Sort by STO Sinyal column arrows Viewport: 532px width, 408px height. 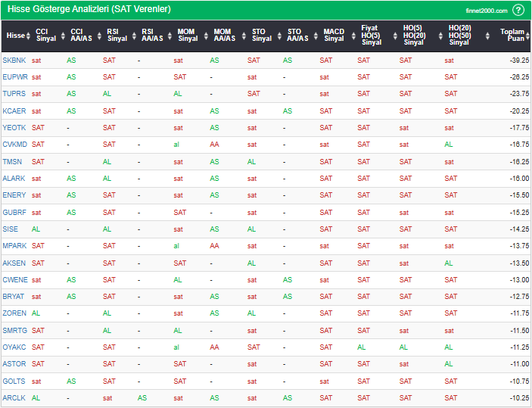pyautogui.click(x=279, y=36)
